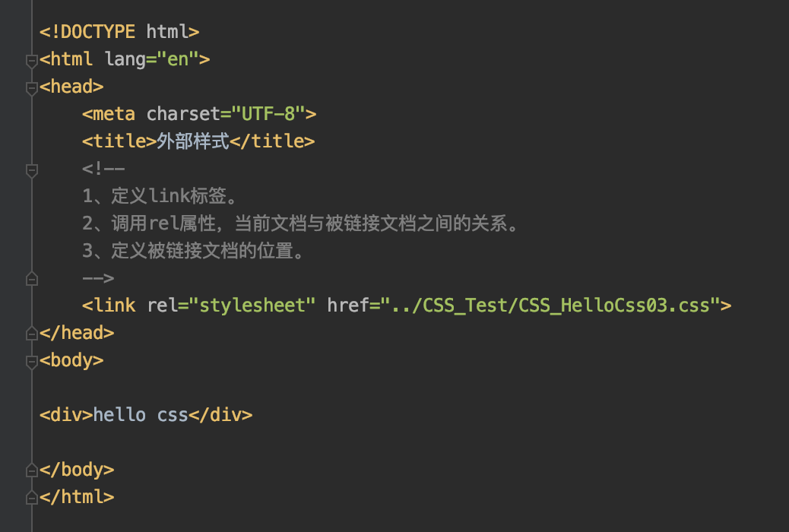This screenshot has width=789, height=532.
Task: Click the link tag name
Action: click(x=114, y=305)
